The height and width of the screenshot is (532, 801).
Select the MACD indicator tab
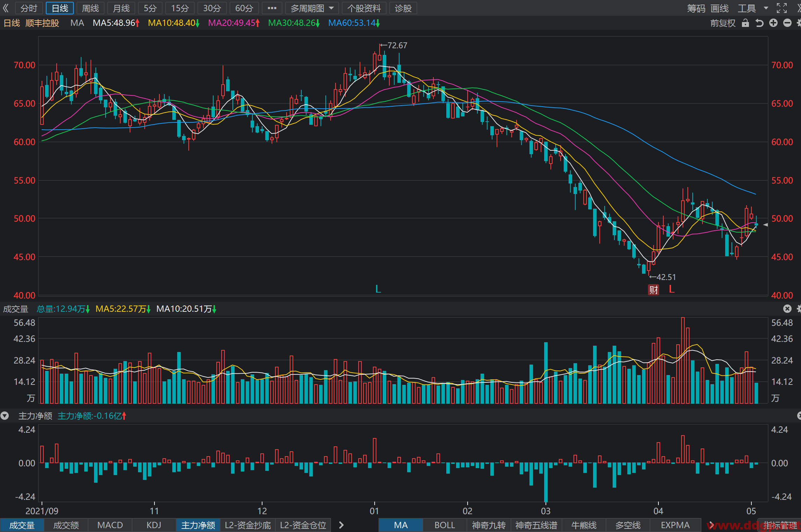click(x=110, y=525)
